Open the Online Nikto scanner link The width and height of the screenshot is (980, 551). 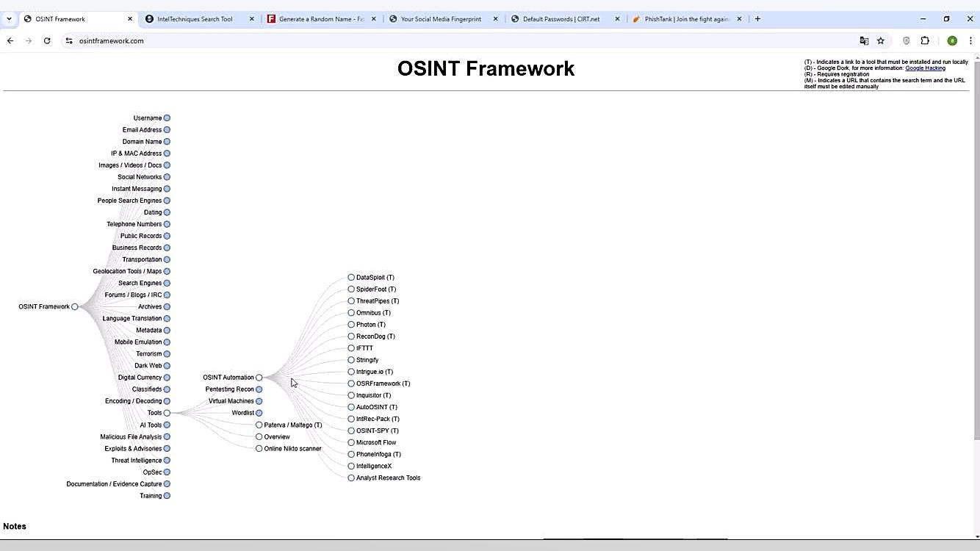pyautogui.click(x=292, y=449)
